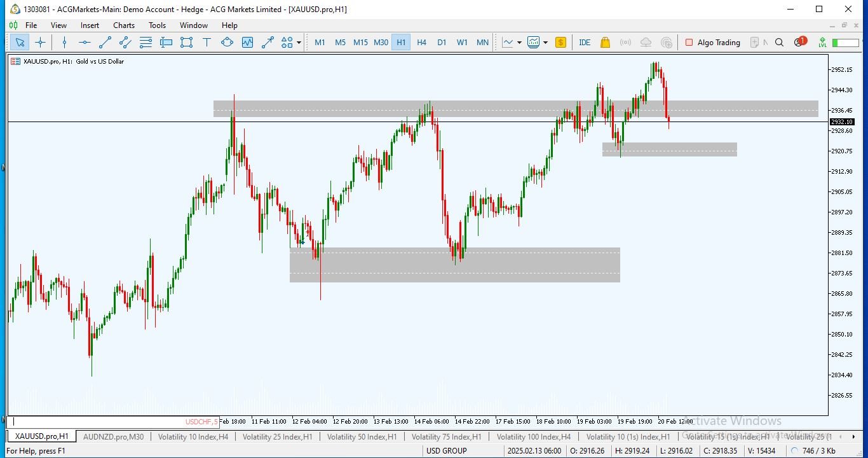Image resolution: width=868 pixels, height=458 pixels.
Task: Select the Crosshair tool
Action: [x=41, y=43]
